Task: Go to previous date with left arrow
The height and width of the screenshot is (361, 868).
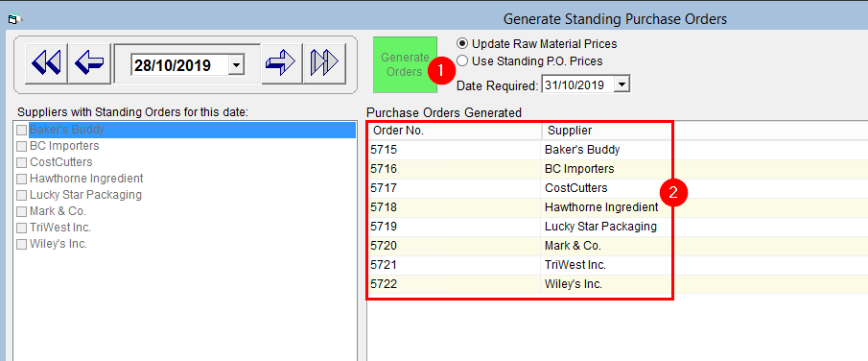Action: tap(88, 62)
